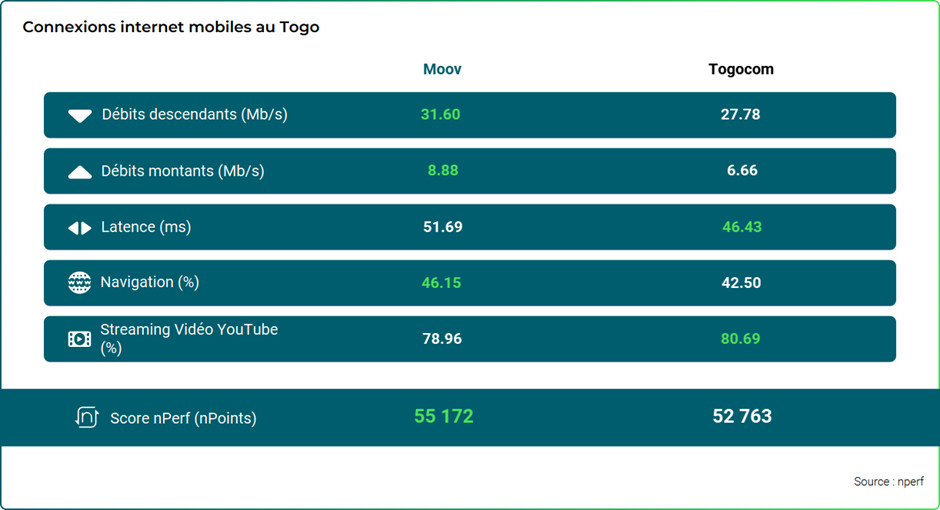Click Togocom latency value 46.43
This screenshot has width=940, height=510.
click(742, 227)
